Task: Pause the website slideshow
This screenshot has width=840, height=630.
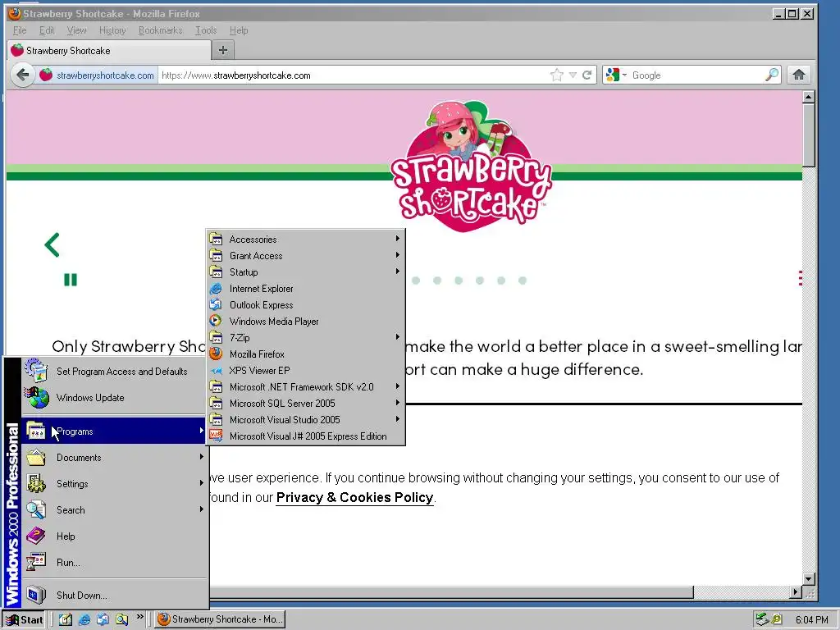Action: point(71,280)
